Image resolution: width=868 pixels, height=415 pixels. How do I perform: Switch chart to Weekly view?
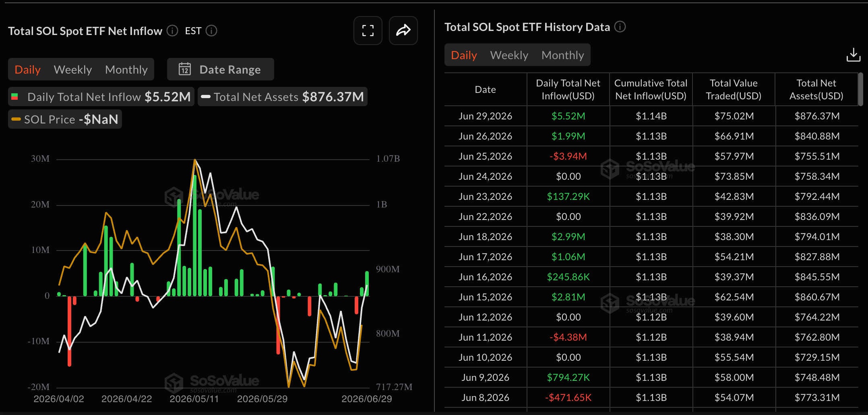(x=73, y=70)
